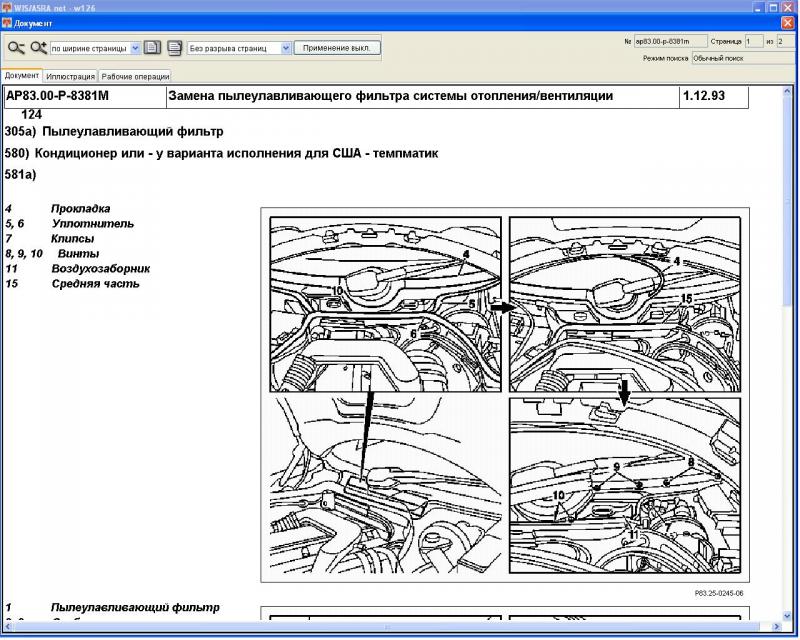Click the Документ window title icon
Image resolution: width=800 pixels, height=640 pixels.
coord(7,23)
